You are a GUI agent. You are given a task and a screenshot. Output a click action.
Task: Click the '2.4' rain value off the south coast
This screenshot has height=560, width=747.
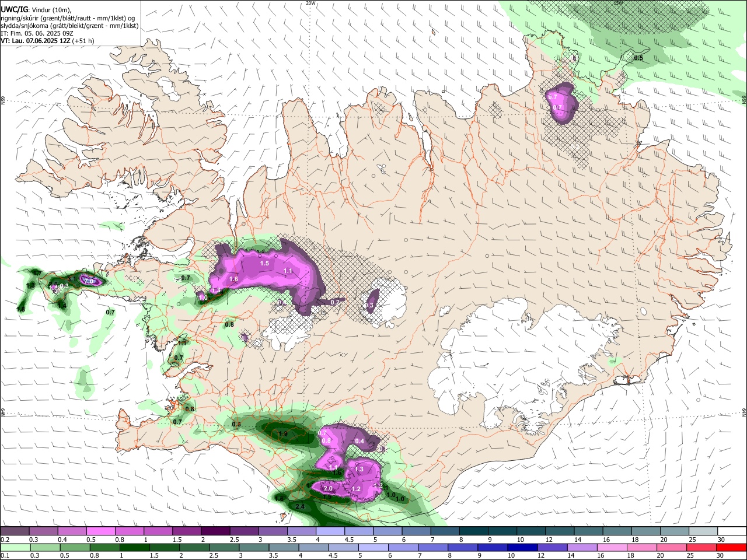[x=300, y=507]
